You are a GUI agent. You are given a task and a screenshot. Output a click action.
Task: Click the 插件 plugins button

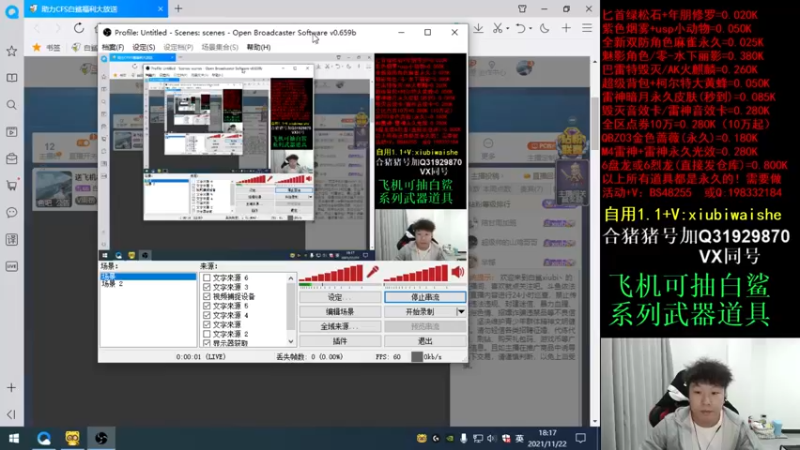click(x=340, y=341)
